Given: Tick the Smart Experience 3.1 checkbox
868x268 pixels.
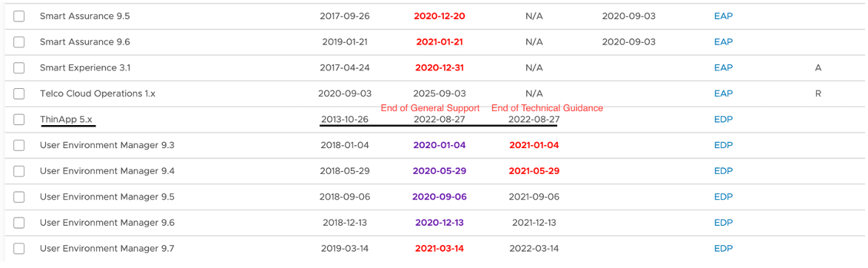Looking at the screenshot, I should (18, 67).
